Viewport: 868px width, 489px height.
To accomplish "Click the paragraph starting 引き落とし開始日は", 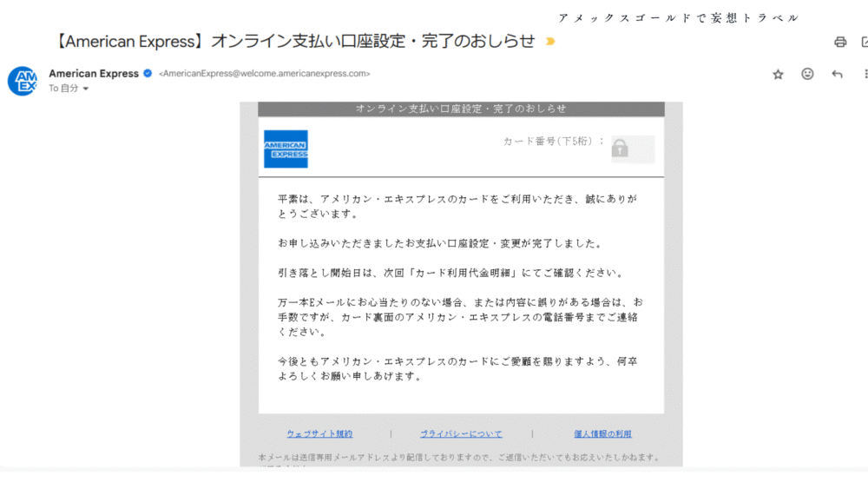I will tap(451, 273).
